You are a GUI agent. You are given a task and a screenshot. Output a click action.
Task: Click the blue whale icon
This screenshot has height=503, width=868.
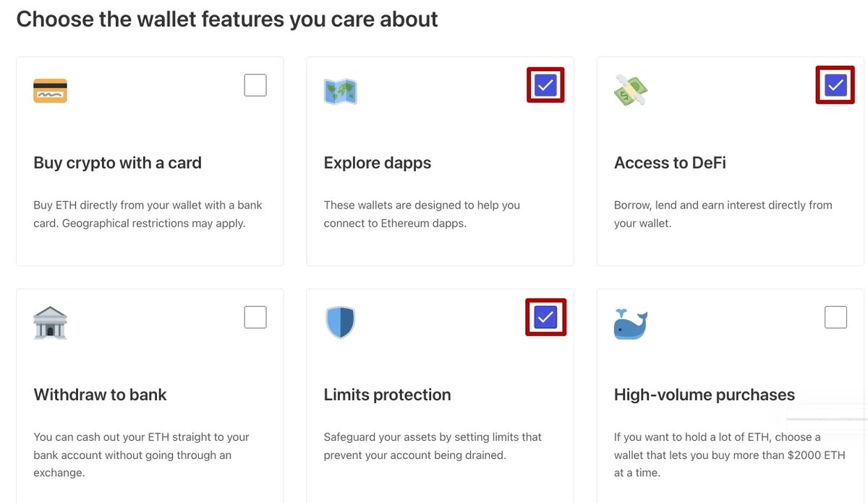(x=630, y=324)
